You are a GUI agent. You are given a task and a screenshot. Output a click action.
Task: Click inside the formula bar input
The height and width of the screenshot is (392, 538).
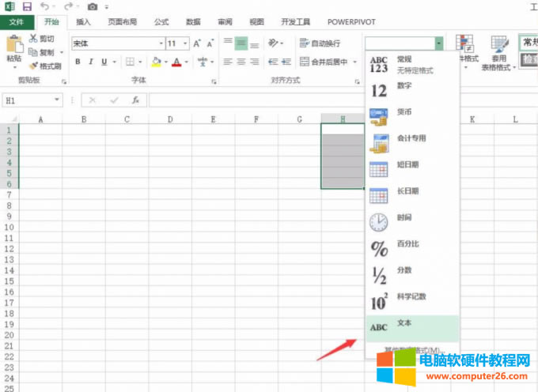pyautogui.click(x=316, y=100)
